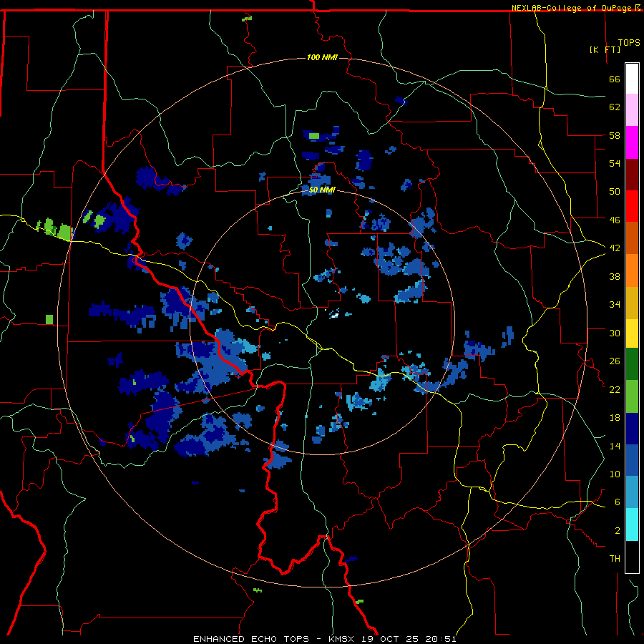This screenshot has width=644, height=644.
Task: Click the white 66 kft legend swatch
Action: coord(632,79)
